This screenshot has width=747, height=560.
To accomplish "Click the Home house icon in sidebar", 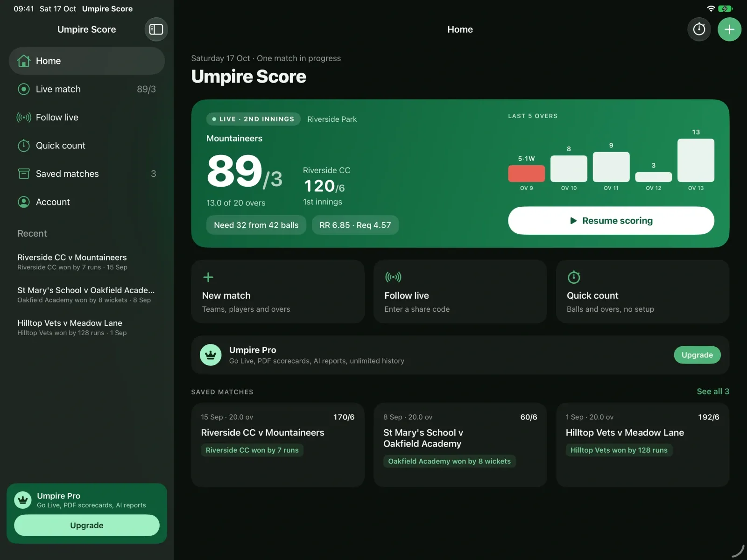I will tap(24, 61).
